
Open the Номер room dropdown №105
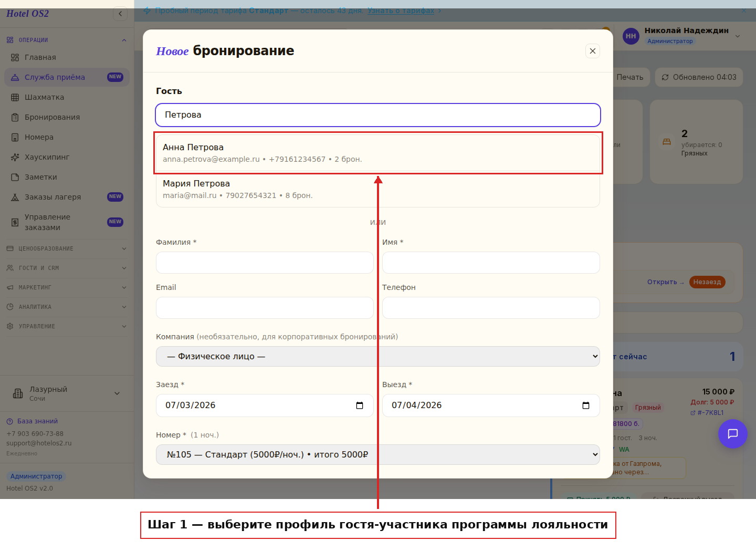click(378, 454)
